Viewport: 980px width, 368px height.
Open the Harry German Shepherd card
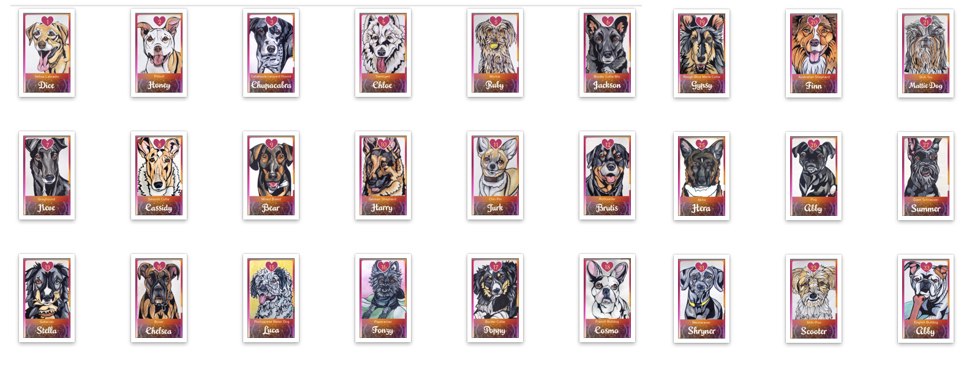(383, 175)
